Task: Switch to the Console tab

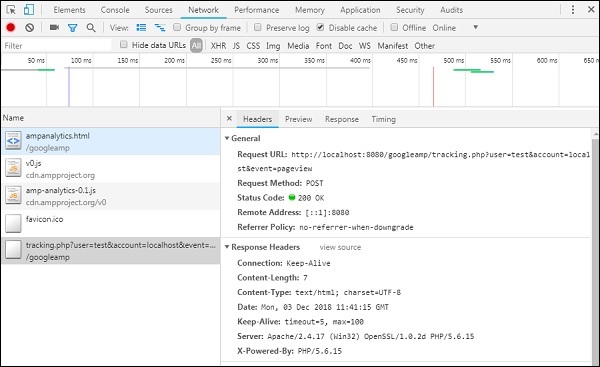Action: tap(115, 10)
